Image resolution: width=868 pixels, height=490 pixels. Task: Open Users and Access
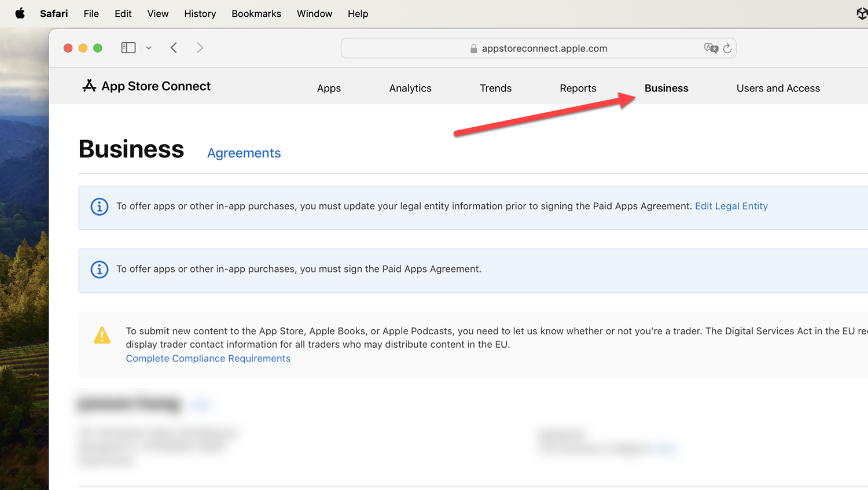(x=778, y=88)
